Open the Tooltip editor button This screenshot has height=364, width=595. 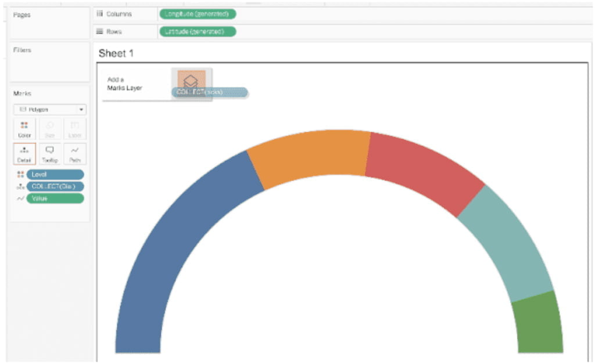pos(49,154)
